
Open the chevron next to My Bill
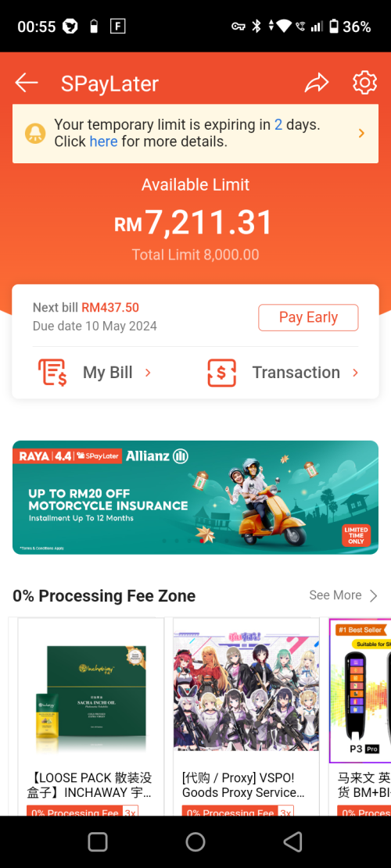pos(148,373)
